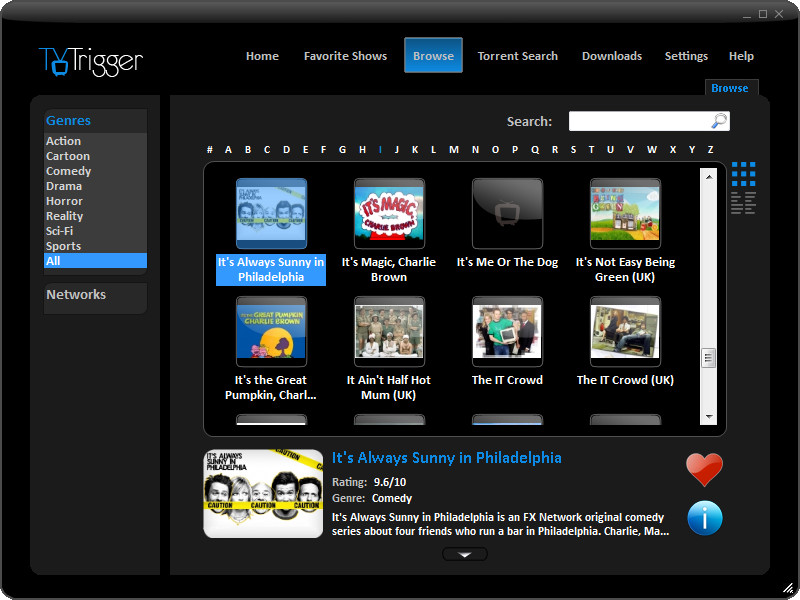The image size is (800, 600).
Task: Jump to letter B
Action: click(248, 150)
